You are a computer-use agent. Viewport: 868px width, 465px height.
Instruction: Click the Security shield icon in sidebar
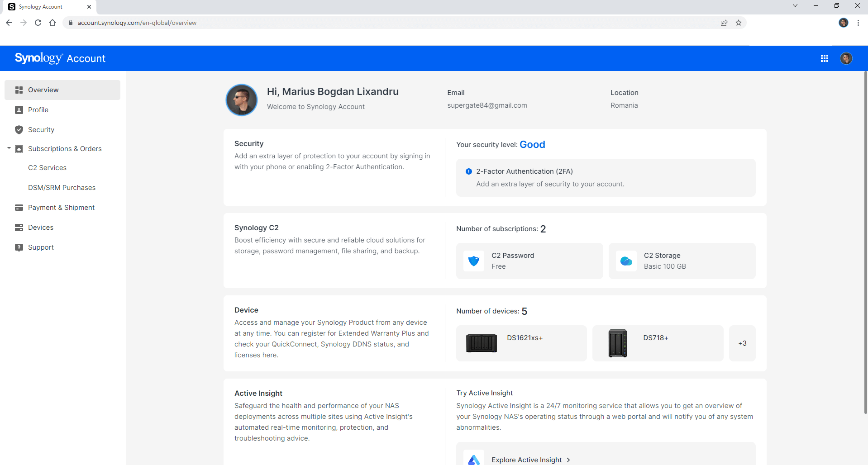point(19,130)
